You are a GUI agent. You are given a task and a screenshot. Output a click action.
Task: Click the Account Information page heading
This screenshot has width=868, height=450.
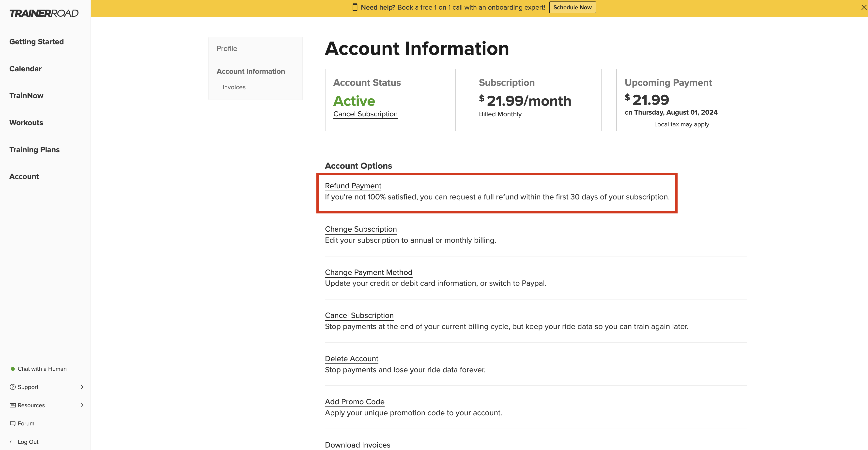[417, 48]
